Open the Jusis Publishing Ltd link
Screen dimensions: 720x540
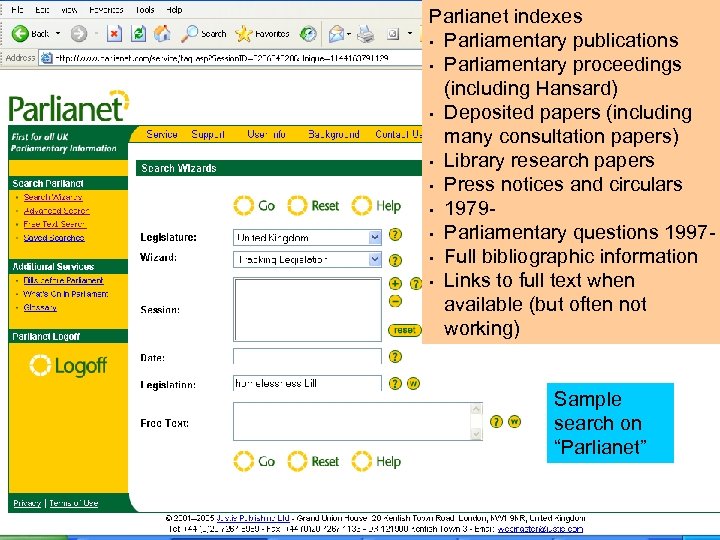tap(253, 518)
